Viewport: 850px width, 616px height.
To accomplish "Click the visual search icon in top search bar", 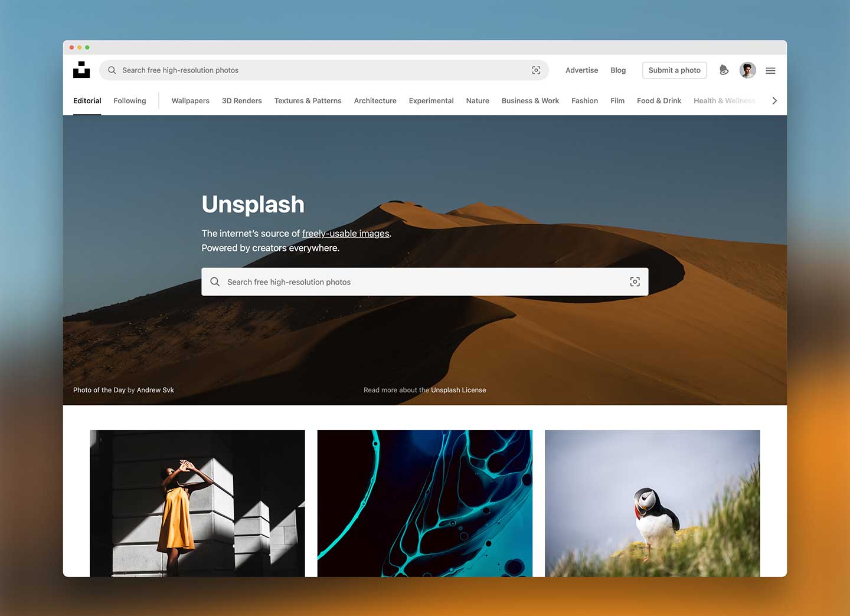I will coord(536,70).
